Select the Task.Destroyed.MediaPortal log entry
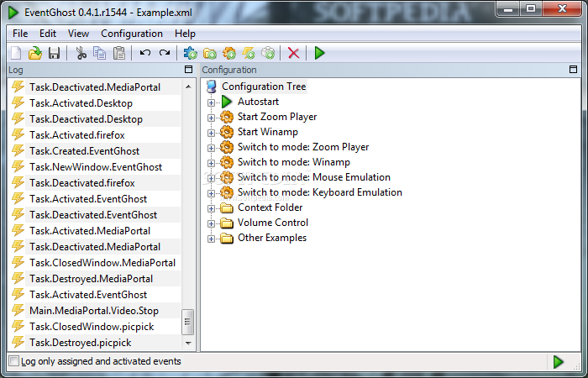This screenshot has width=588, height=378. 91,279
